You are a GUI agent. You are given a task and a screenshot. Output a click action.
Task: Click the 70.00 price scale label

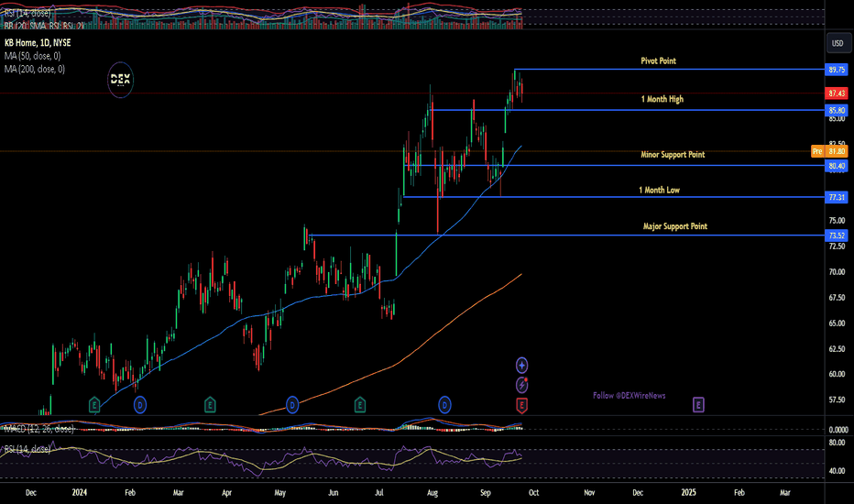837,272
